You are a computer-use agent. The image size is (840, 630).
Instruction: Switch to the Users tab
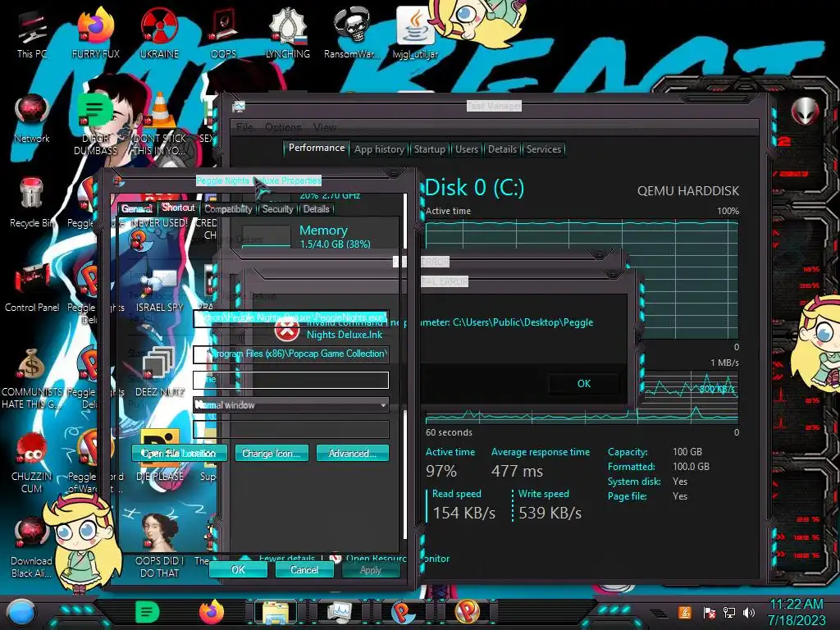tap(466, 149)
